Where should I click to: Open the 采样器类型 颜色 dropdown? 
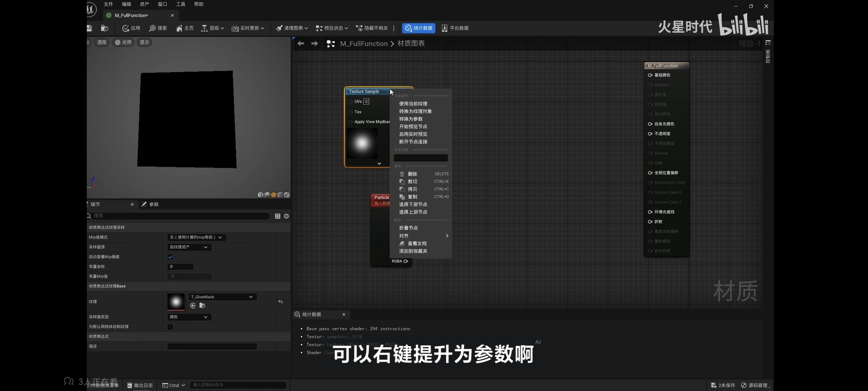click(189, 317)
